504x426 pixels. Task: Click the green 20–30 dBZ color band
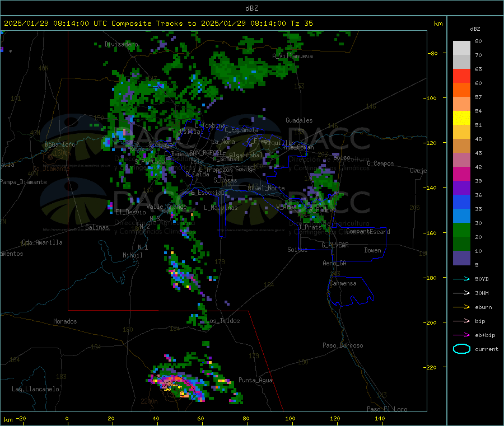[461, 230]
